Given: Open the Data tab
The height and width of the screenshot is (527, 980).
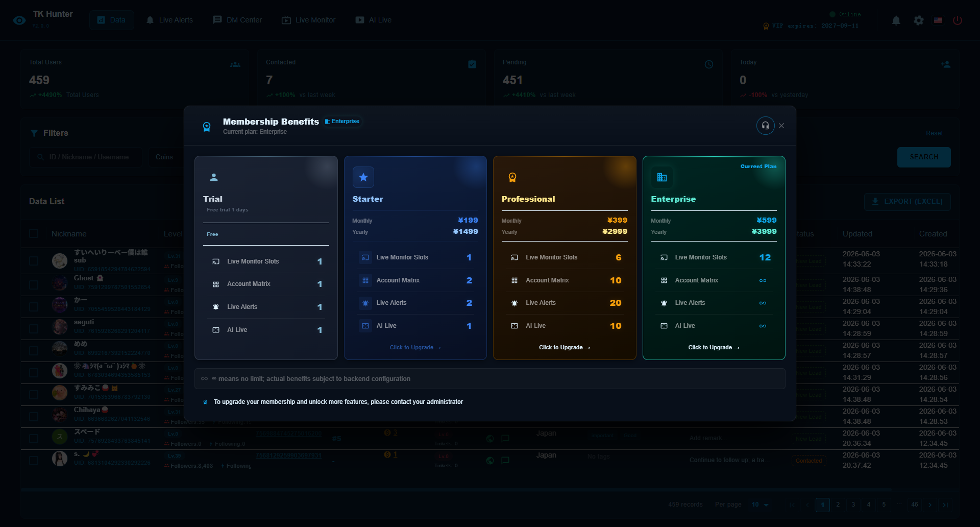Looking at the screenshot, I should (111, 20).
